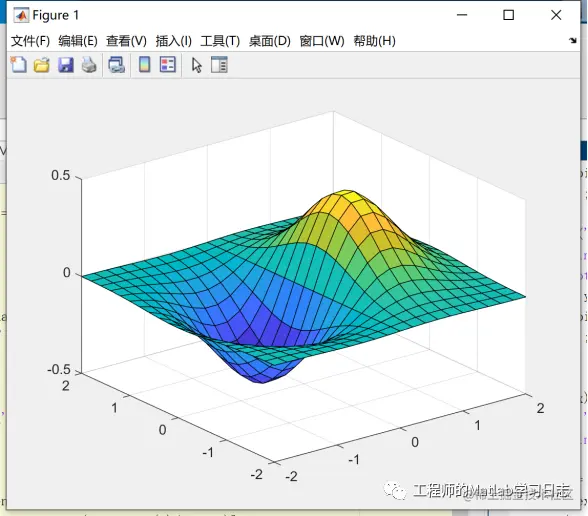
Task: Maximize the Figure 1 window
Action: click(508, 15)
